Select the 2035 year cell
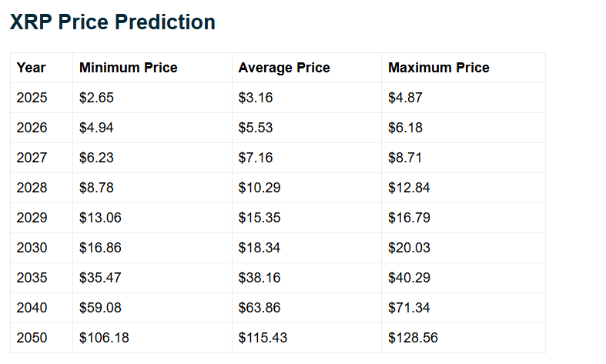The image size is (606, 364). coord(32,278)
